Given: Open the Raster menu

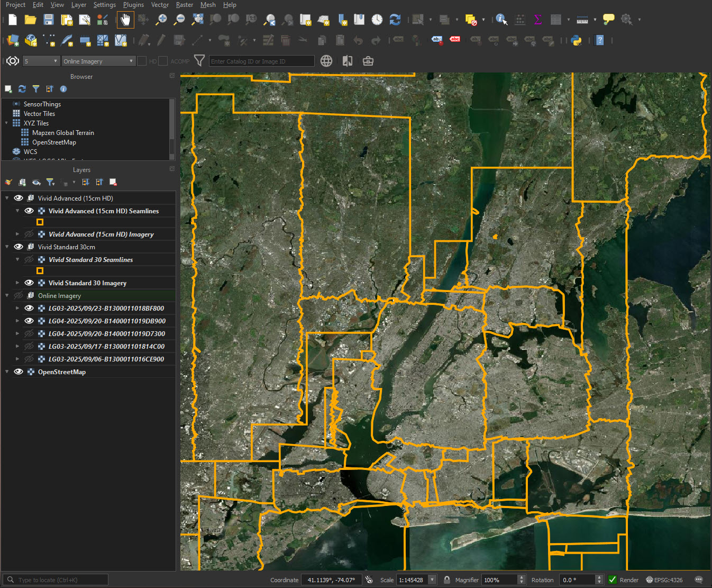Looking at the screenshot, I should coord(184,5).
